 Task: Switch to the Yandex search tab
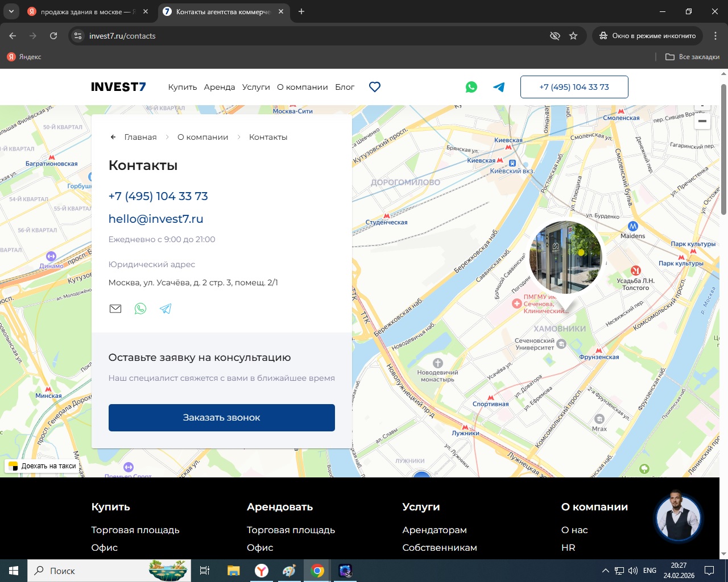(85, 11)
